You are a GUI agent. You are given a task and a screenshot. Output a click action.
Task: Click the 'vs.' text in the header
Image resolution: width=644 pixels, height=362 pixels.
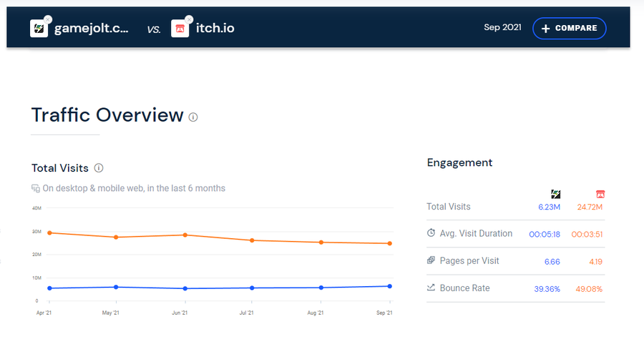click(154, 29)
